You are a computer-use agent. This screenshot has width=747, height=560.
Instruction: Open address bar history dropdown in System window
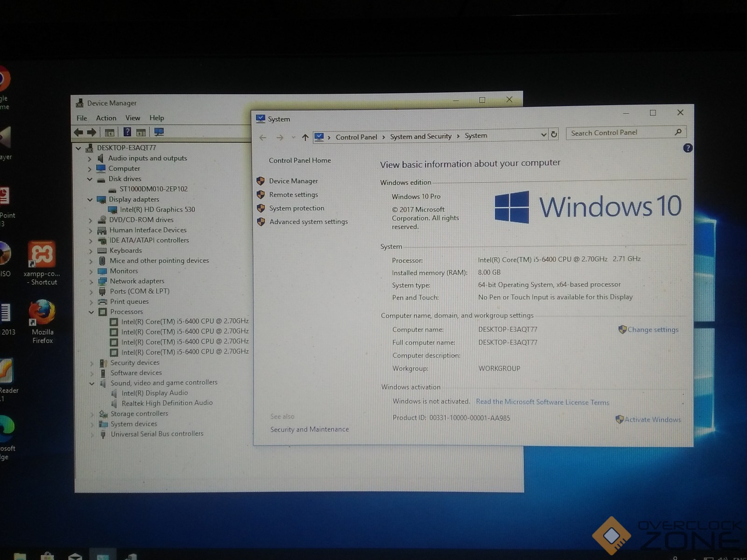(x=543, y=135)
